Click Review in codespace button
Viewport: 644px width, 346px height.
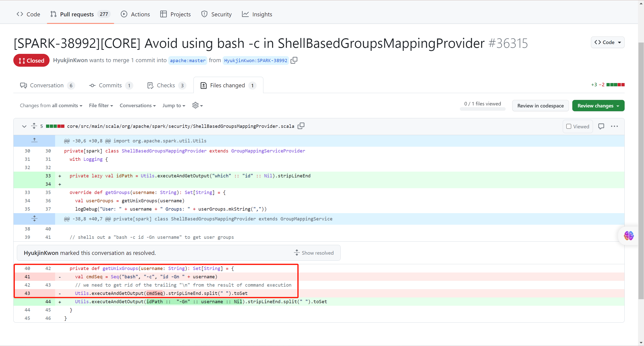pyautogui.click(x=540, y=106)
